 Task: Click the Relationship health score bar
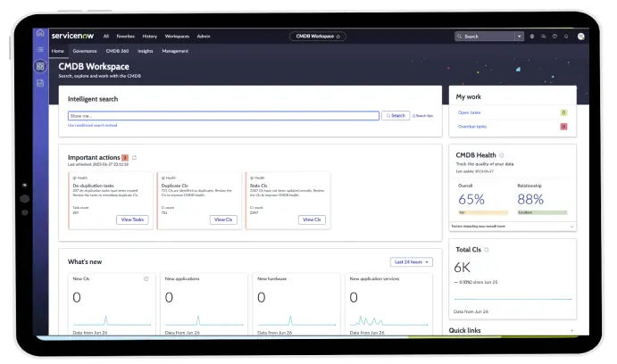point(542,212)
